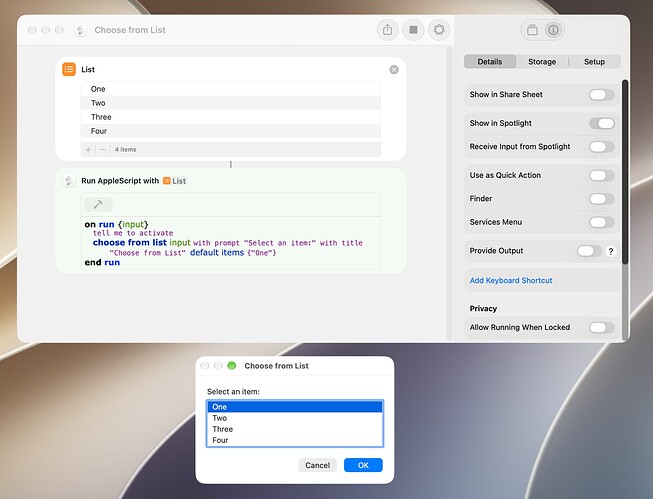Enable Use as Quick Action switch

(601, 175)
